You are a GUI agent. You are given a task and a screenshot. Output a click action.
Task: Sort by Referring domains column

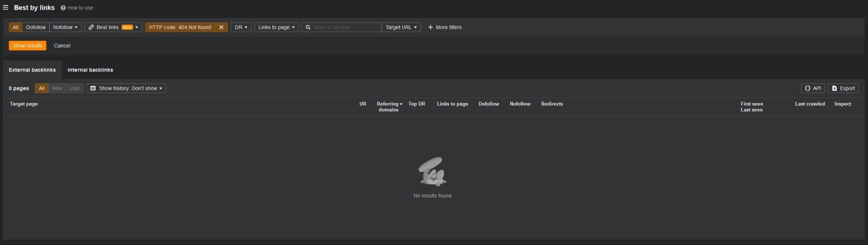[389, 107]
